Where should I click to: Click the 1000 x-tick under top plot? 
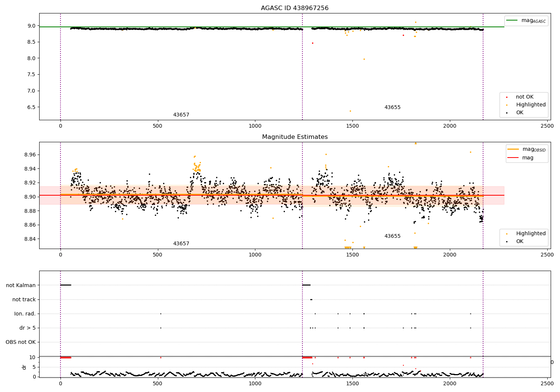(255, 126)
